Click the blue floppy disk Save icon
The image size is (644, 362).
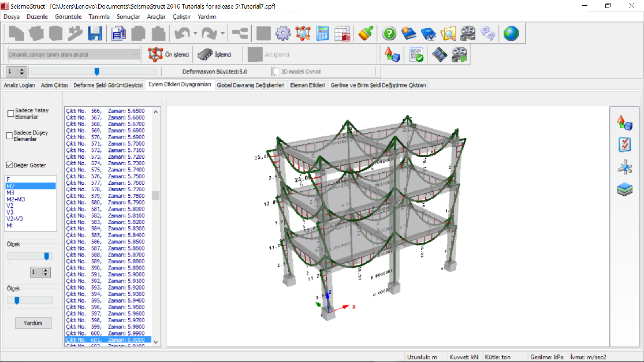95,34
